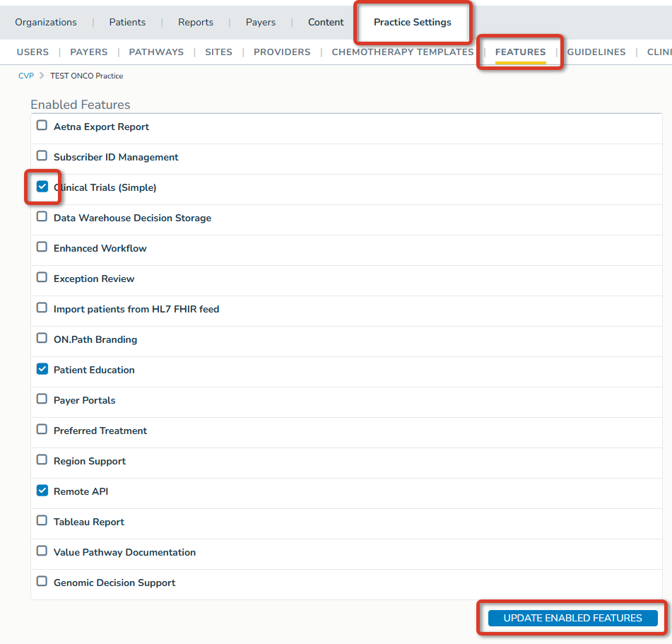The image size is (672, 644).
Task: Enable the Payer Portals feature
Action: [x=42, y=399]
